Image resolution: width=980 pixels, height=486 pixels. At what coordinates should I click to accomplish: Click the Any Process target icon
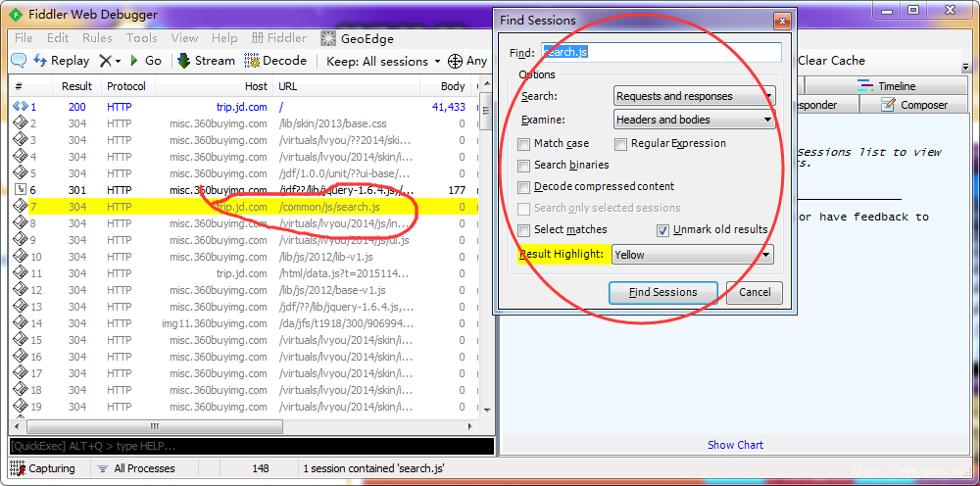(455, 61)
